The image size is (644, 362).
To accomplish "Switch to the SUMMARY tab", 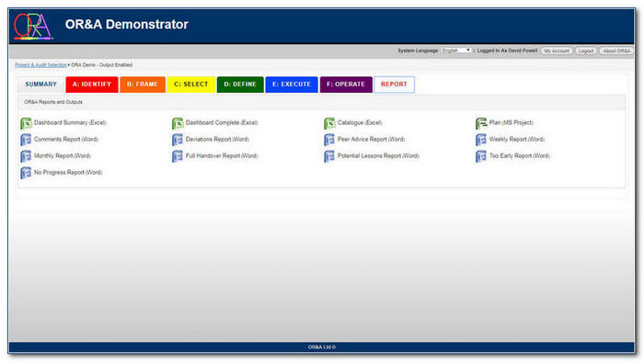I will point(40,85).
